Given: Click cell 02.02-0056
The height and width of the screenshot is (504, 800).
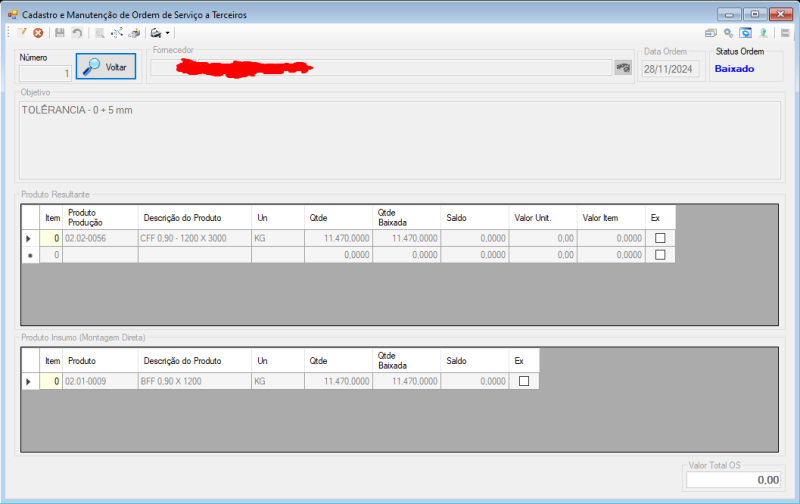Looking at the screenshot, I should click(x=100, y=238).
